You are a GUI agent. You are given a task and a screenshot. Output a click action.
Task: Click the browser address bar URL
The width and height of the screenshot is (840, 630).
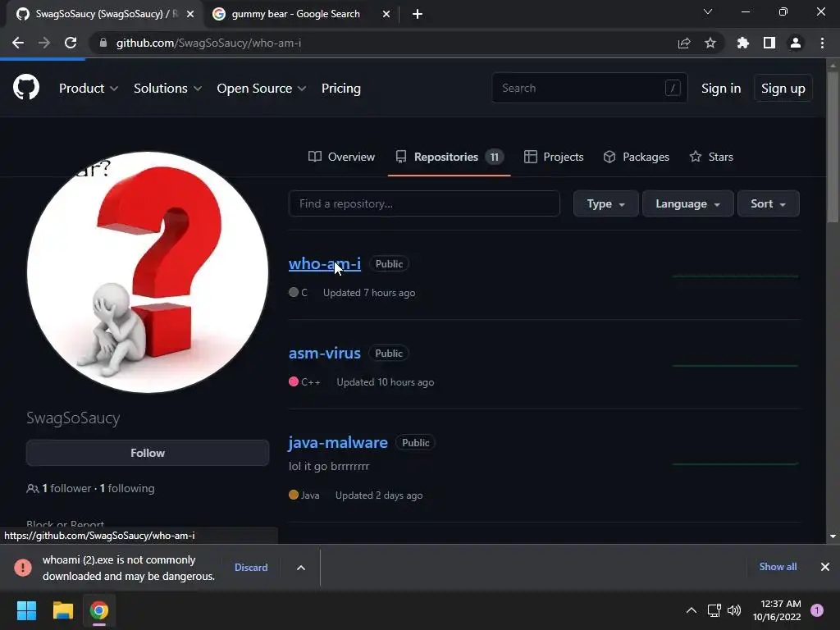coord(208,43)
